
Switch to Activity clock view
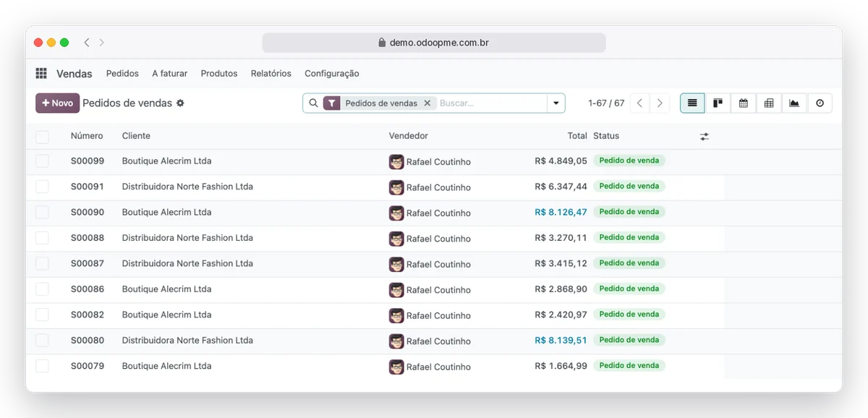[820, 103]
